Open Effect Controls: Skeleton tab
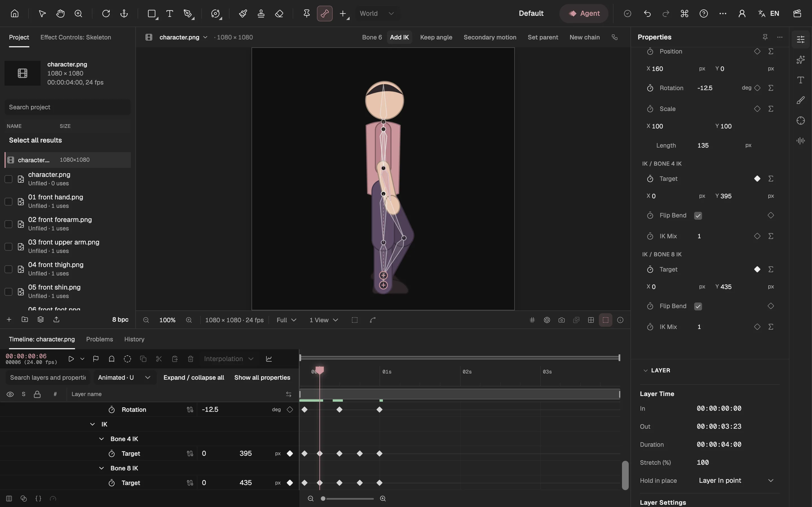Screen dimensions: 812x507 coord(76,37)
